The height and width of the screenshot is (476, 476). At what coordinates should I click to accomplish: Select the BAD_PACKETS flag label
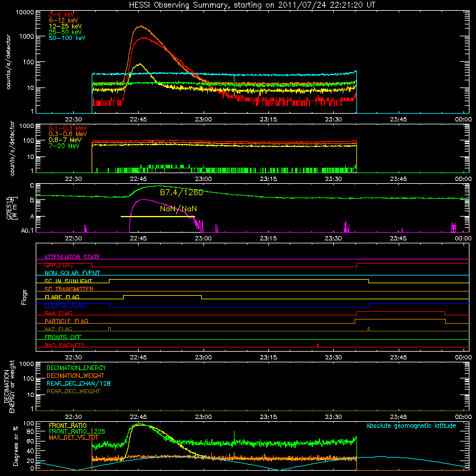pos(65,345)
